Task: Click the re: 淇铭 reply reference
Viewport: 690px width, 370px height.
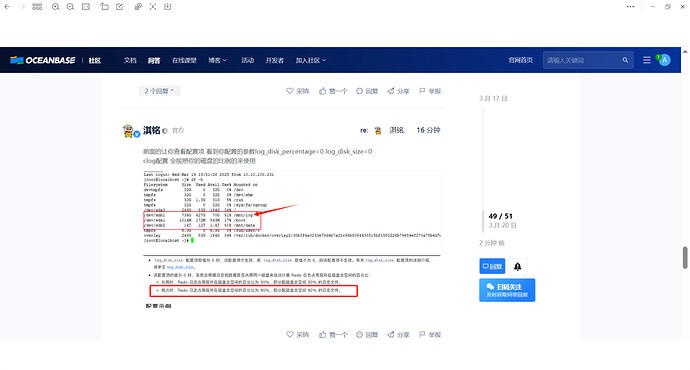Action: 382,130
